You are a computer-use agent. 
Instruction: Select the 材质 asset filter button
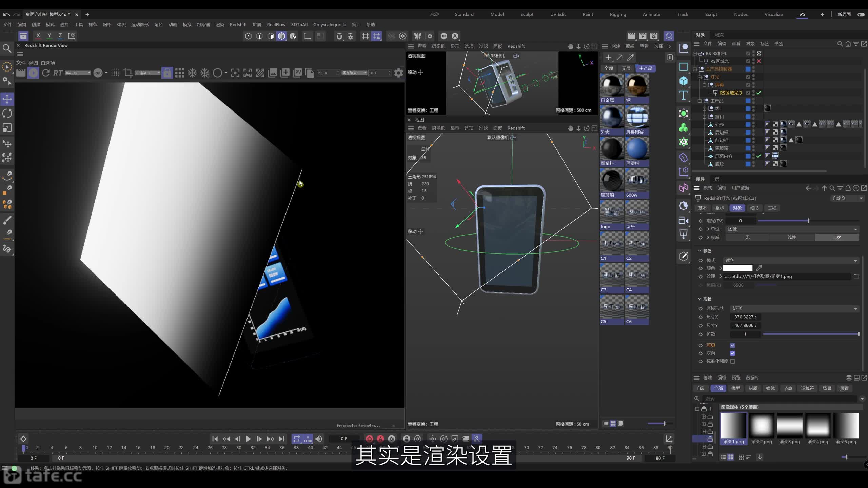(753, 388)
